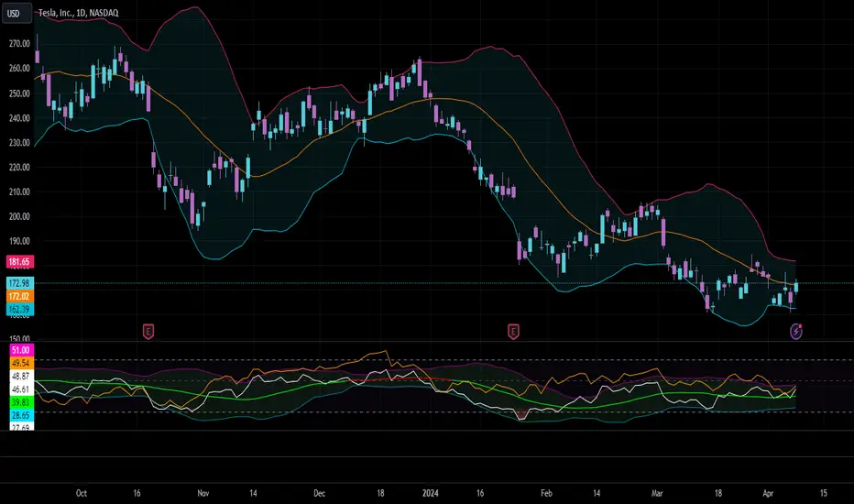Click the 15 label after Apr

tap(824, 493)
